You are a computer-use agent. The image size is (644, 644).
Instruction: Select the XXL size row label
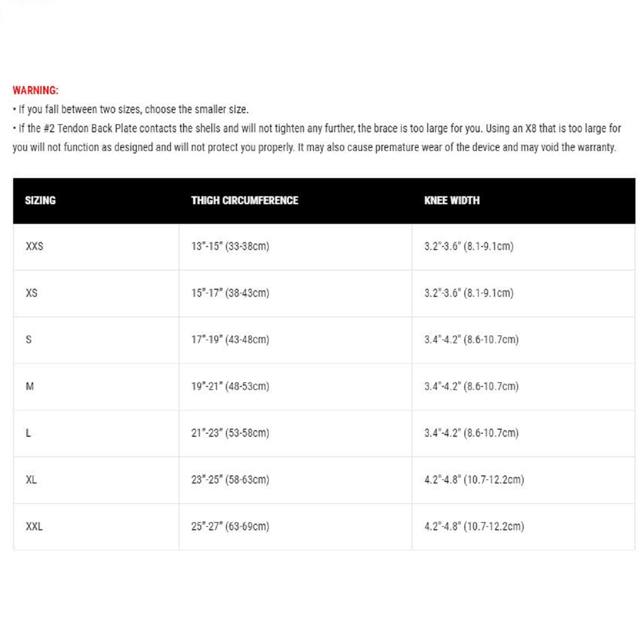(x=34, y=526)
